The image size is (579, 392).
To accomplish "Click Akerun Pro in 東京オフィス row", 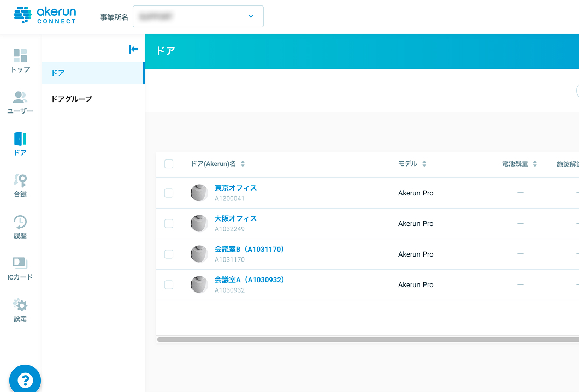I will 416,193.
